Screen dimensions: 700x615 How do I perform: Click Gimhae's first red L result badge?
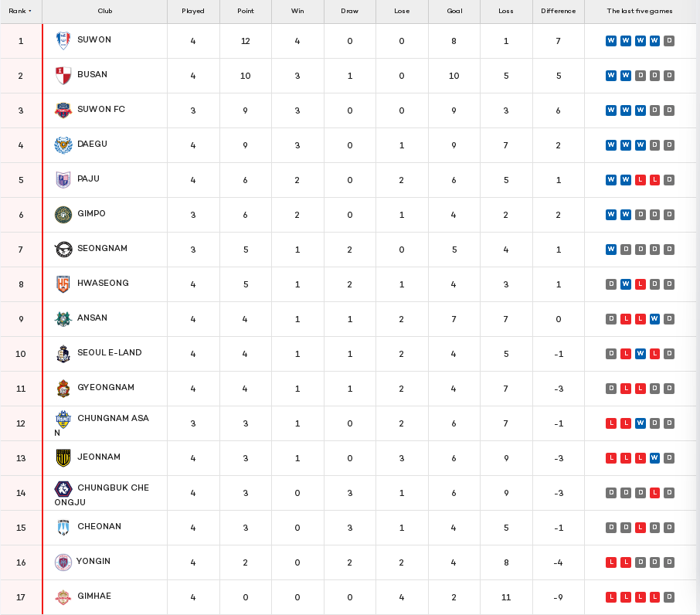point(610,597)
